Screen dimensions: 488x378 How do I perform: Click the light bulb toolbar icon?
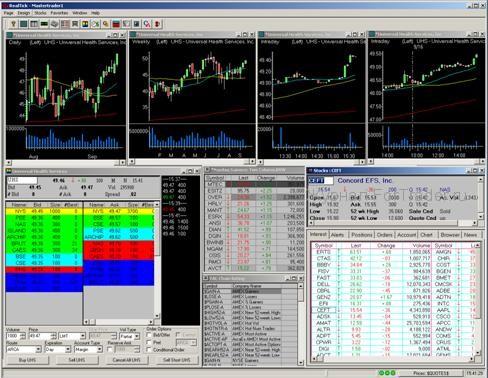[x=13, y=24]
